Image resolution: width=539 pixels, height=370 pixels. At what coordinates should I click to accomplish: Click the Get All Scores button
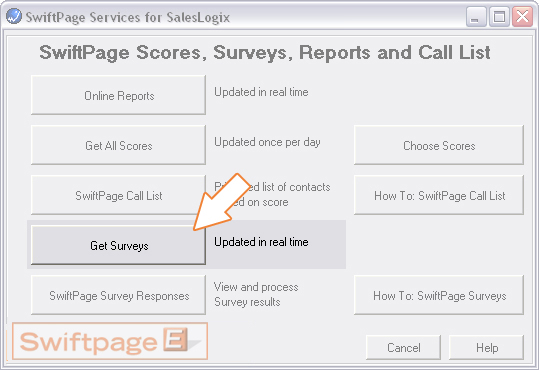119,145
